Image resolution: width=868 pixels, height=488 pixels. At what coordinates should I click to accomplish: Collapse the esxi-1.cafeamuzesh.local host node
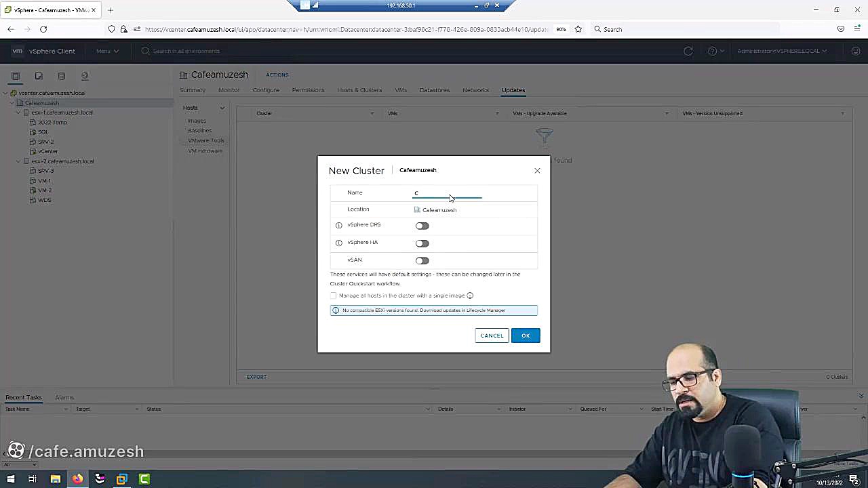tap(18, 113)
